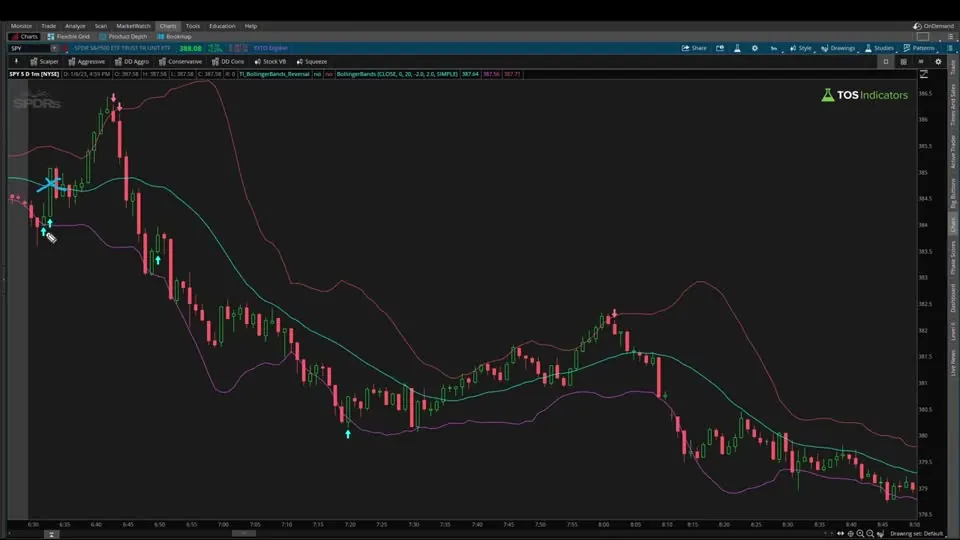Expand the symbol selector dropdown arrow

pyautogui.click(x=54, y=48)
